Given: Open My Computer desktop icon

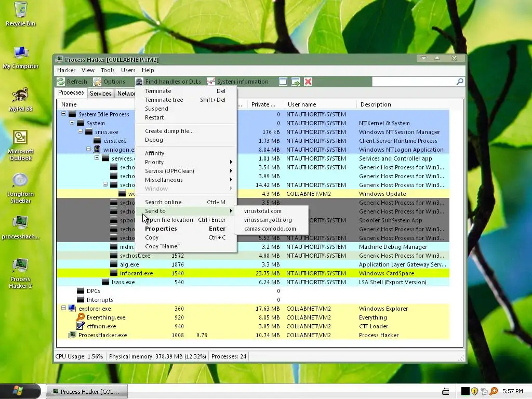Looking at the screenshot, I should pyautogui.click(x=21, y=57).
